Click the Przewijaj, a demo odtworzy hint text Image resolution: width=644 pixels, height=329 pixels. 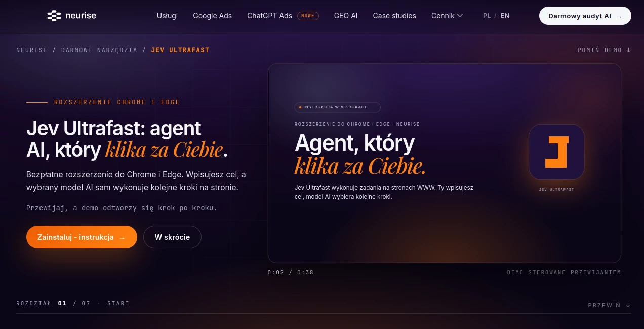(122, 208)
